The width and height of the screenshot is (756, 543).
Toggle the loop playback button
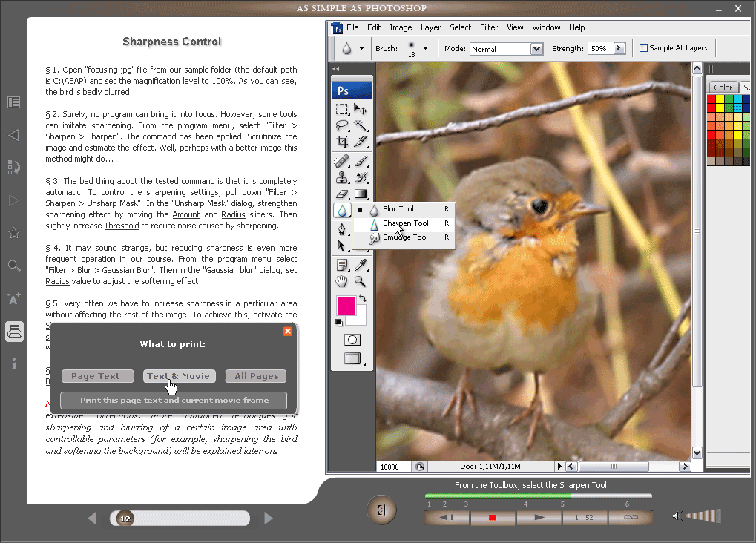click(x=631, y=518)
